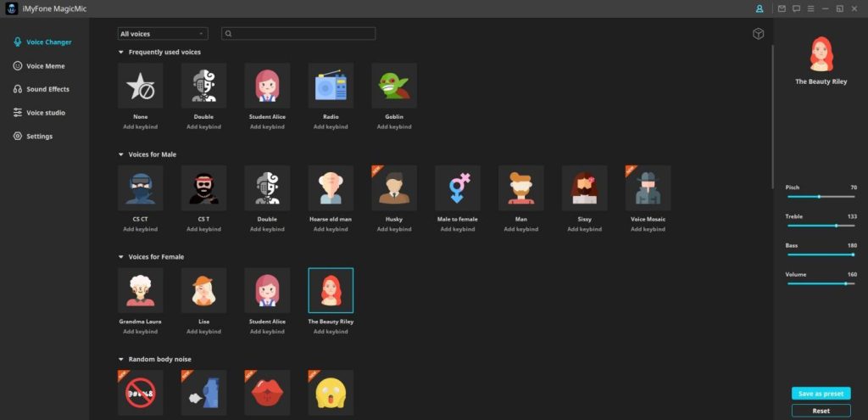Select the CS CT voice

(x=140, y=188)
